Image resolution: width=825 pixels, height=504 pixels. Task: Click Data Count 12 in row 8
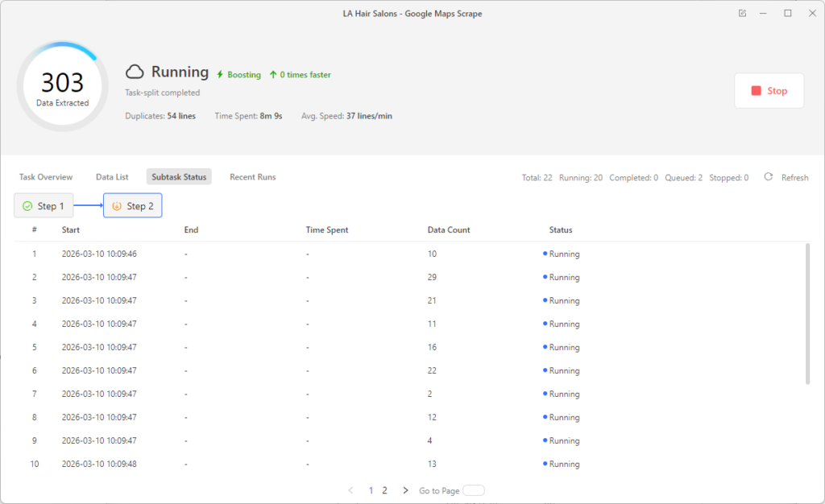[x=432, y=417]
